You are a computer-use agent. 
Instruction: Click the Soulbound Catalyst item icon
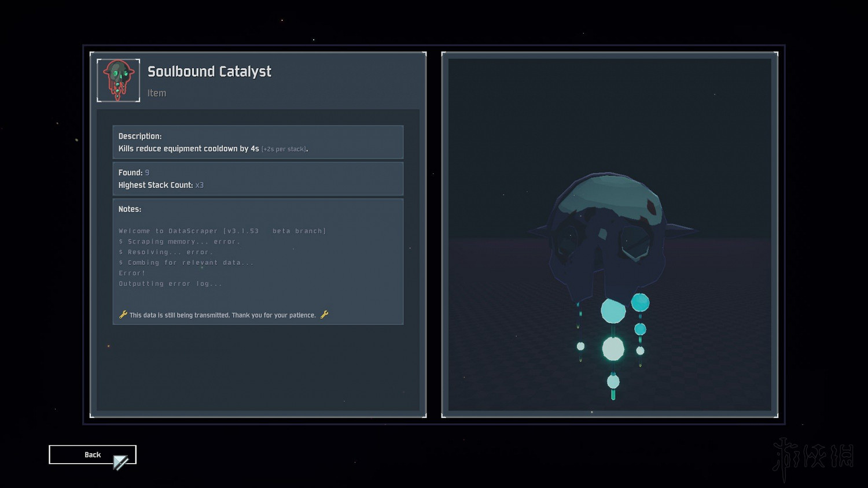click(x=118, y=80)
